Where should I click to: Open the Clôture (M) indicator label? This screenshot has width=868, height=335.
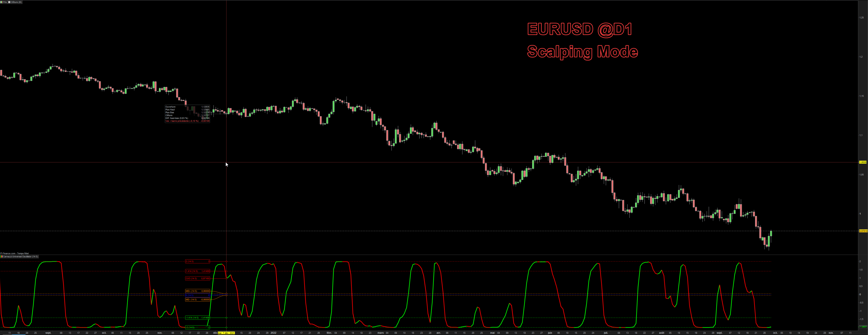point(16,2)
